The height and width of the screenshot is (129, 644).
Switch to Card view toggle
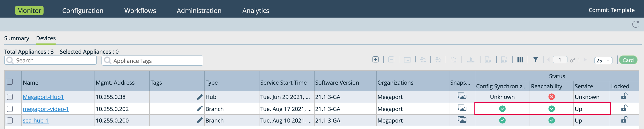click(x=628, y=60)
